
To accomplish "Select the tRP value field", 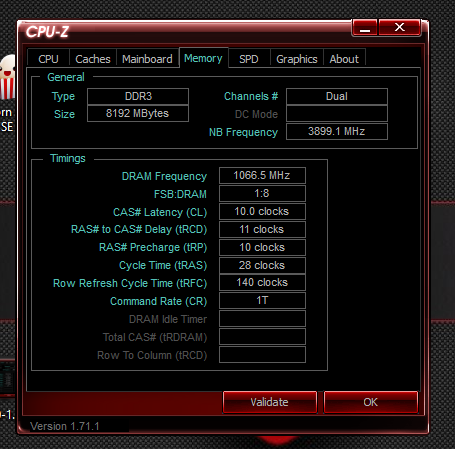I will pos(262,247).
